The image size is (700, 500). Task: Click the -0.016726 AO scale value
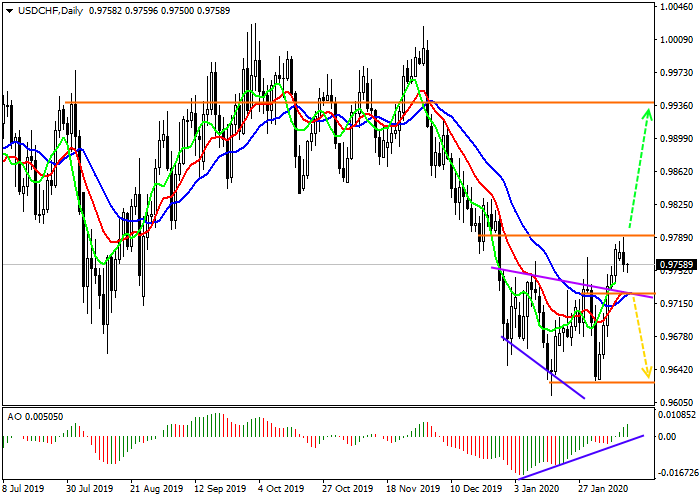677,473
